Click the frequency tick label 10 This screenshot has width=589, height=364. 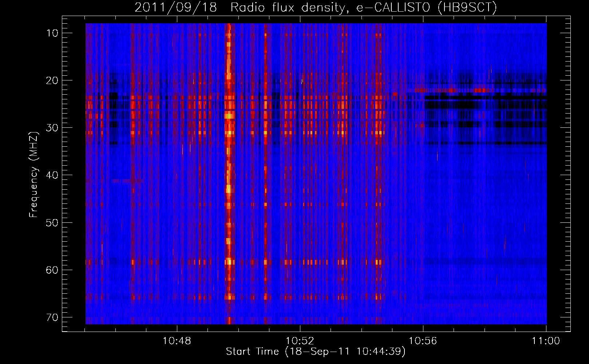tap(52, 33)
